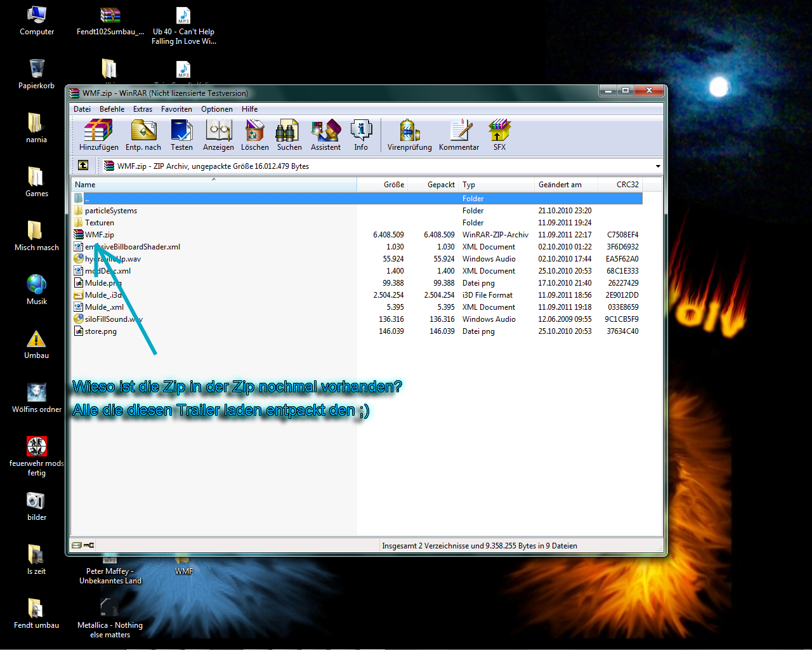Open the Befehle menu
The image size is (812, 650).
tap(112, 109)
